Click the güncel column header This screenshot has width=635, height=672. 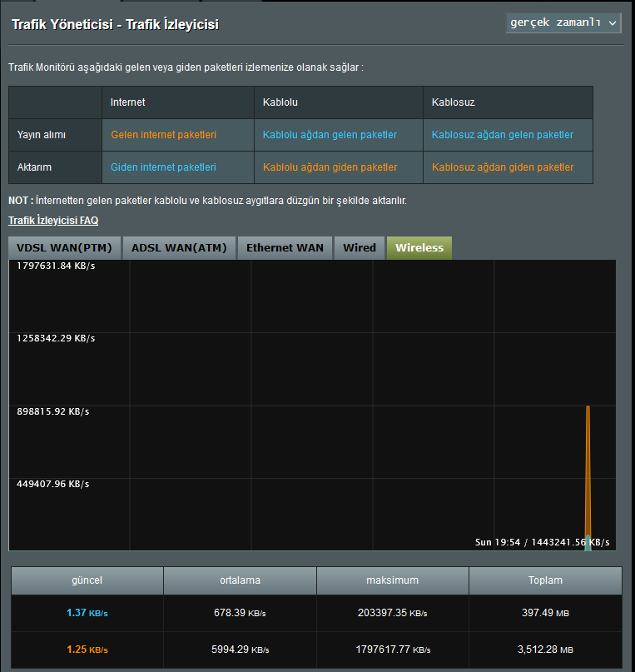coord(87,580)
